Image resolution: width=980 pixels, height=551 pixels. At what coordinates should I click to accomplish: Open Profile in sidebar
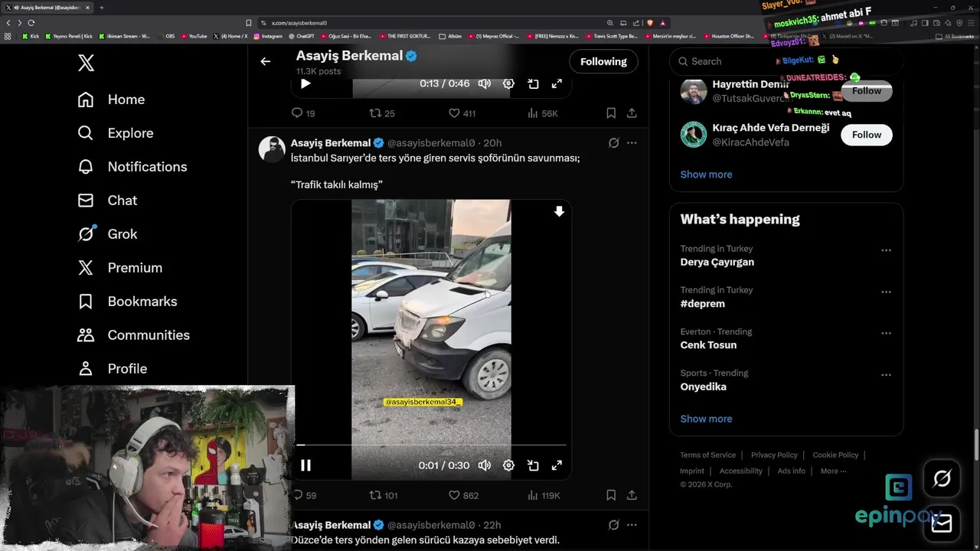(x=112, y=369)
